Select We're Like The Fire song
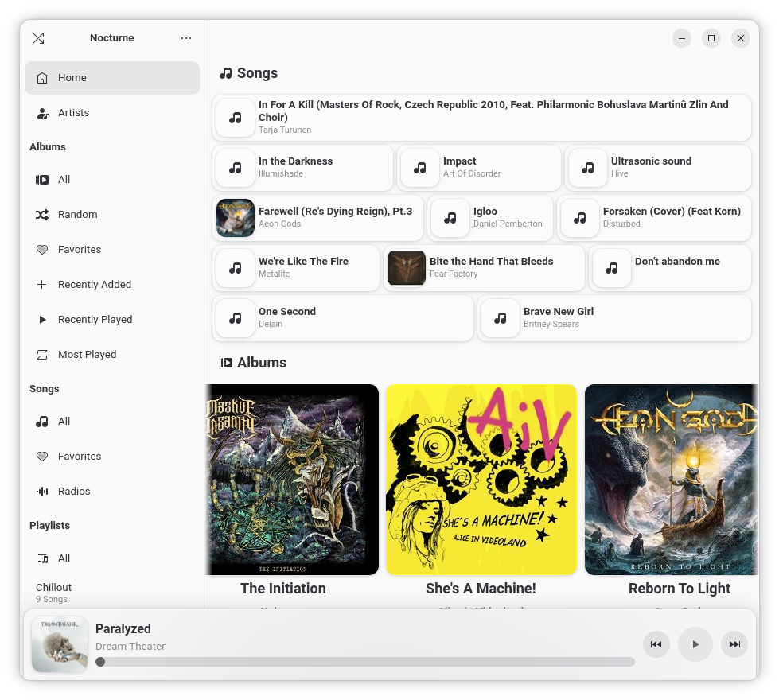 click(x=296, y=268)
